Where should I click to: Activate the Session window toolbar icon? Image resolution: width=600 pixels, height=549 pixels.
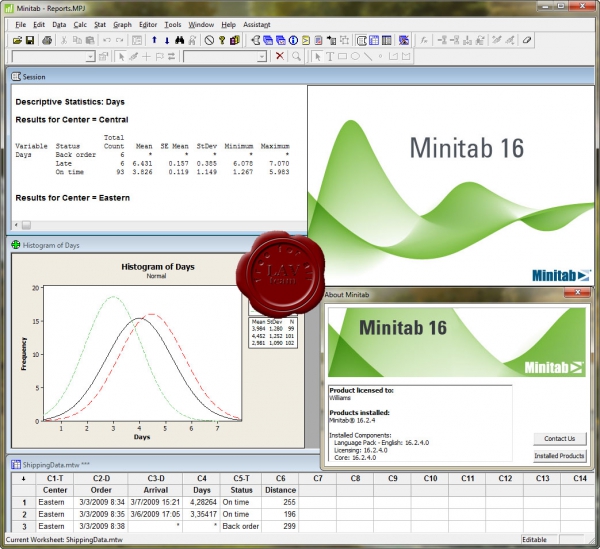[x=361, y=40]
